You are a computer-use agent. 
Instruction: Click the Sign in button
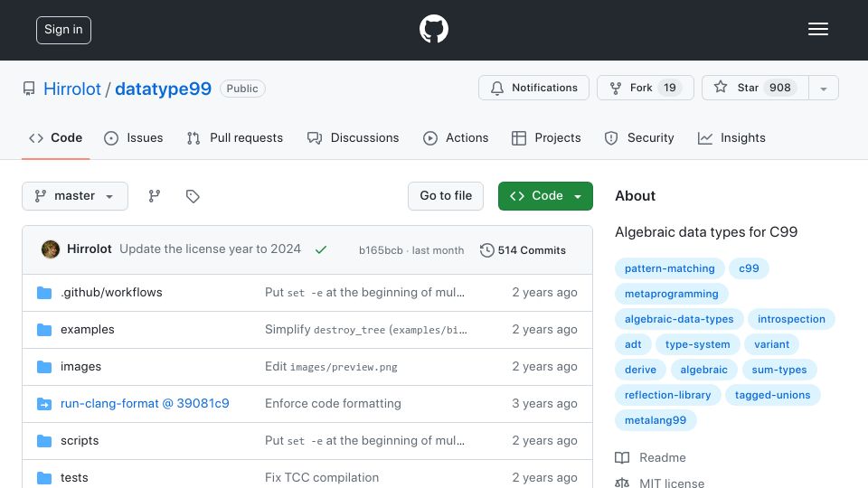pyautogui.click(x=63, y=30)
